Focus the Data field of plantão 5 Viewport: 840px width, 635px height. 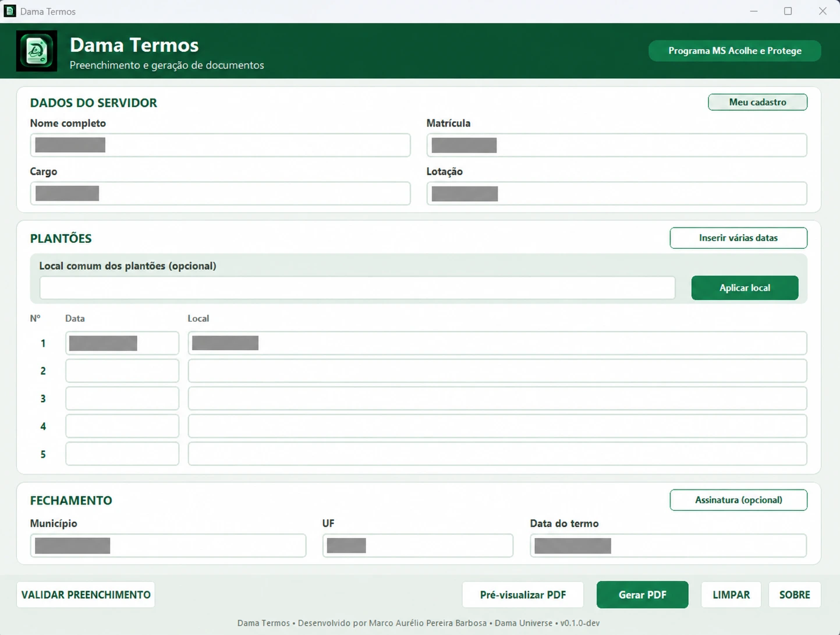tap(122, 454)
